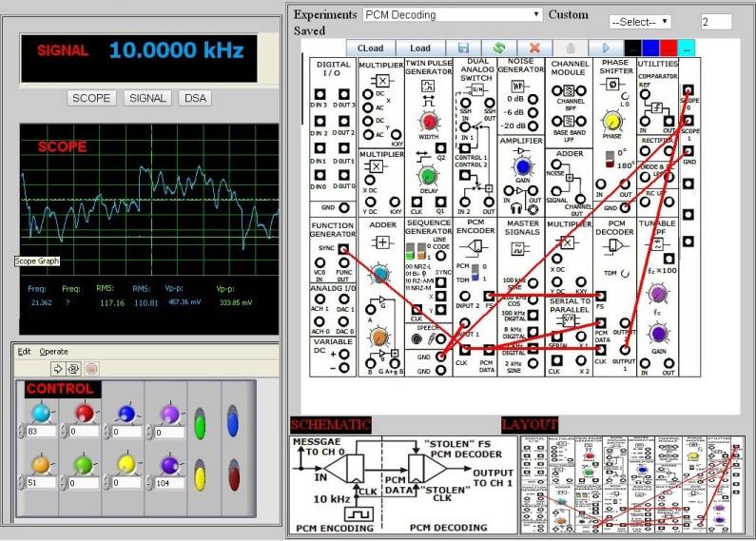Open the Edit menu
Viewport: 756px width, 541px height.
click(x=24, y=352)
